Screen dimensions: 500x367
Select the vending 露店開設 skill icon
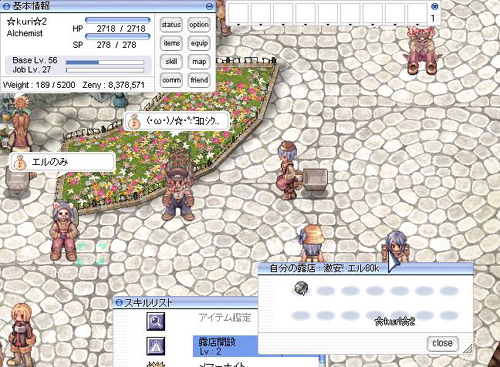(x=156, y=346)
